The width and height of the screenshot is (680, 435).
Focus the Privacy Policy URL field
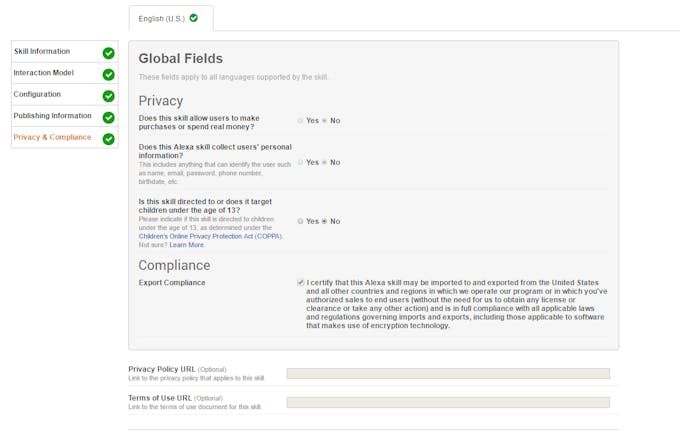pyautogui.click(x=448, y=373)
